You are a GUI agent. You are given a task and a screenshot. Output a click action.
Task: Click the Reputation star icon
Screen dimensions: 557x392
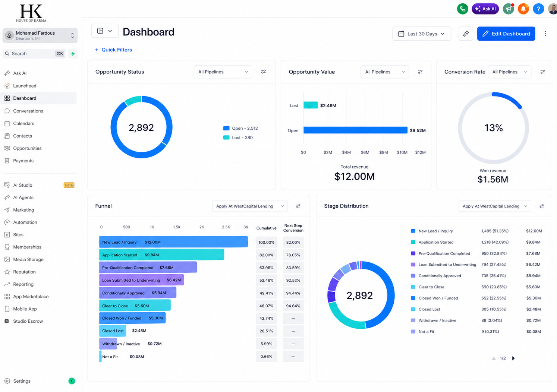[7, 272]
